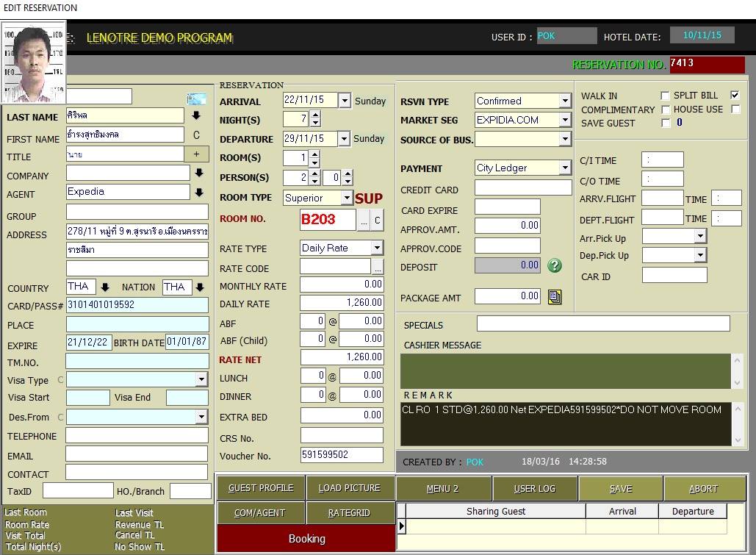Screen dimensions: 756x555
Task: Click the down-arrow icon next to Agent
Action: pos(198,193)
